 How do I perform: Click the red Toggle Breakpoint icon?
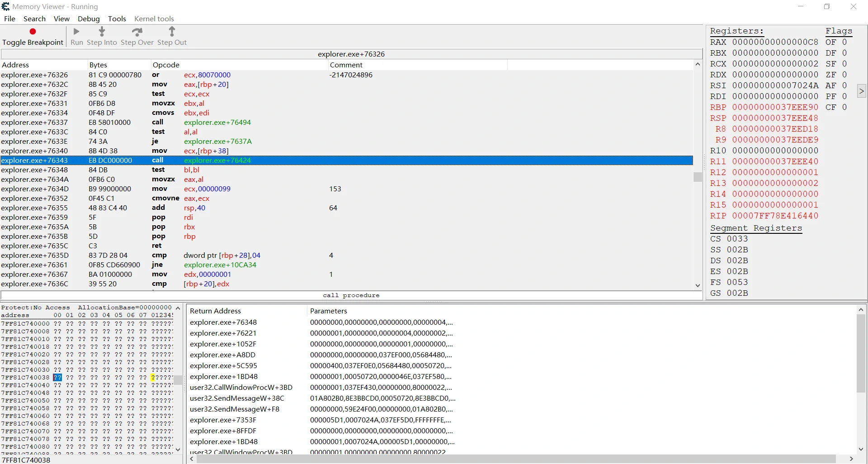coord(33,32)
